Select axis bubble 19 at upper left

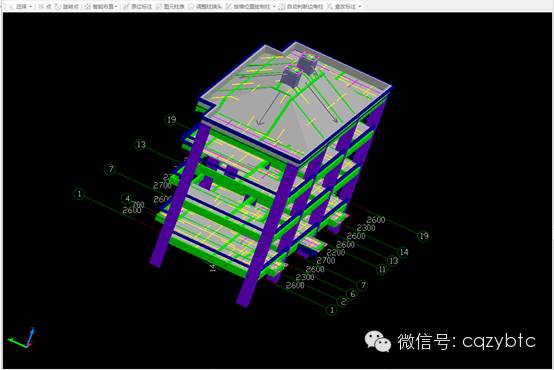[171, 119]
